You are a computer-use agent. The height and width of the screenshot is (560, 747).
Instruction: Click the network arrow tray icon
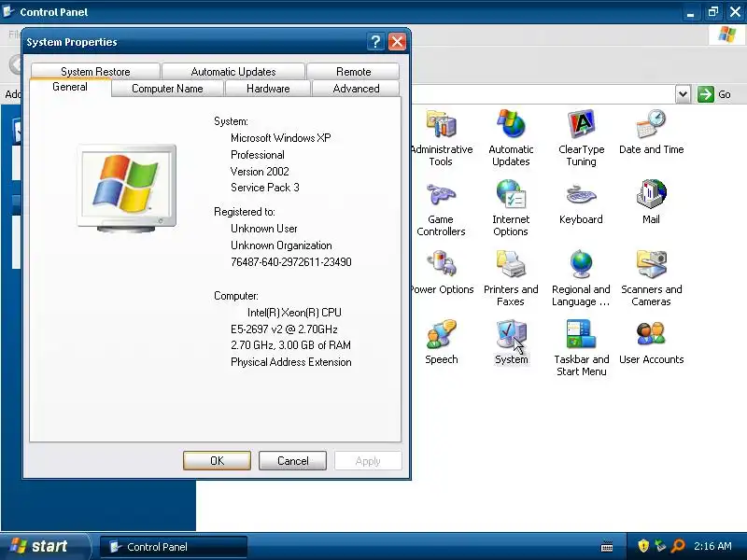[x=660, y=546]
